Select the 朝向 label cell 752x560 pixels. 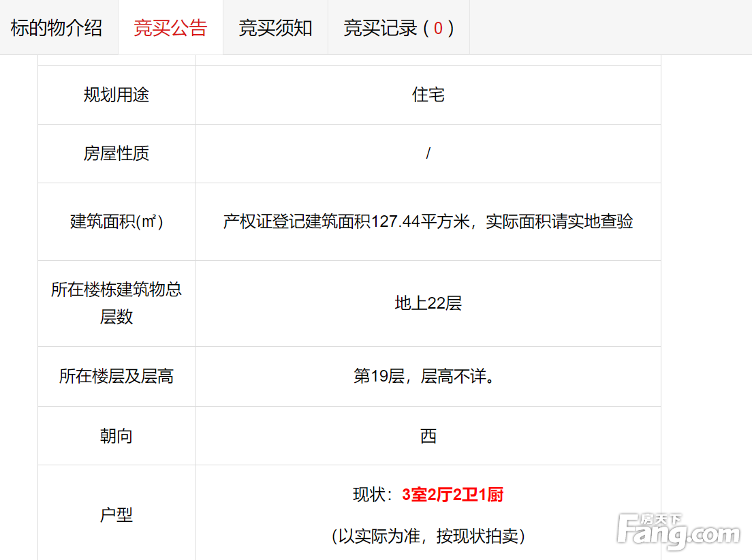[116, 436]
